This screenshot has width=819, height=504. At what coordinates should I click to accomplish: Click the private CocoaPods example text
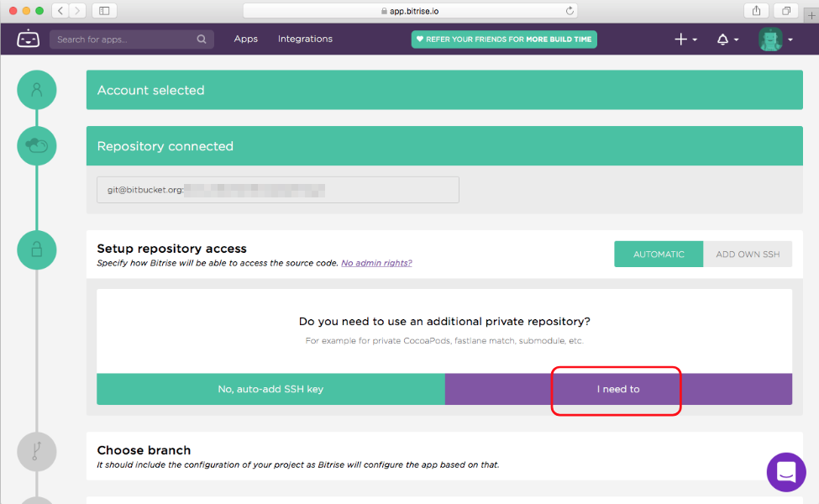[444, 340]
